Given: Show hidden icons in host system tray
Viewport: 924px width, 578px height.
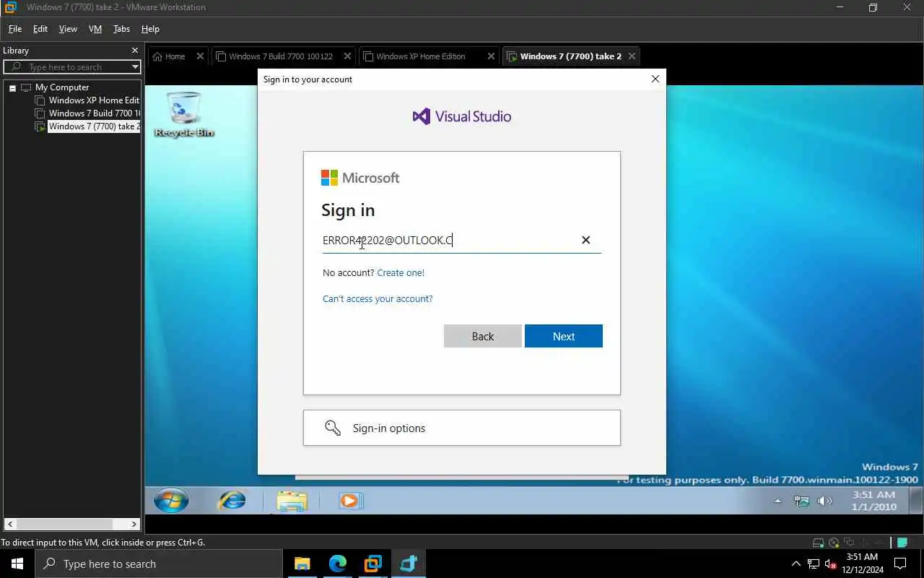Looking at the screenshot, I should [x=796, y=564].
